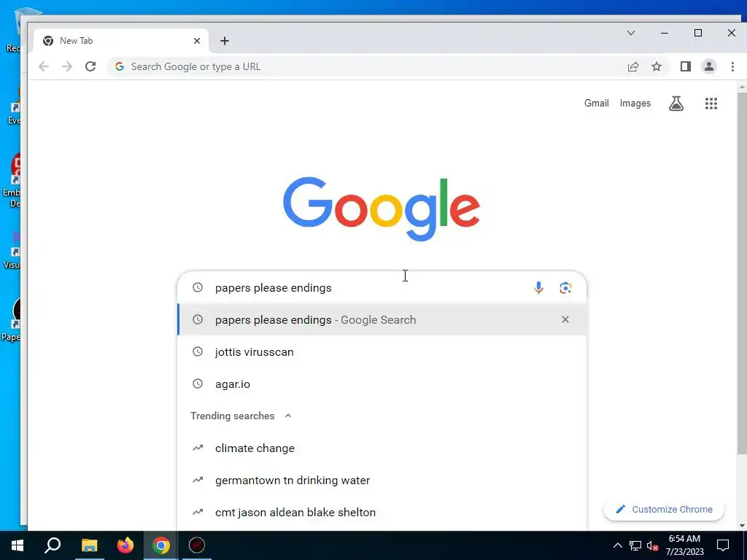Screen dimensions: 747x560
Task: Open the Chrome three-dot menu
Action: tap(732, 66)
